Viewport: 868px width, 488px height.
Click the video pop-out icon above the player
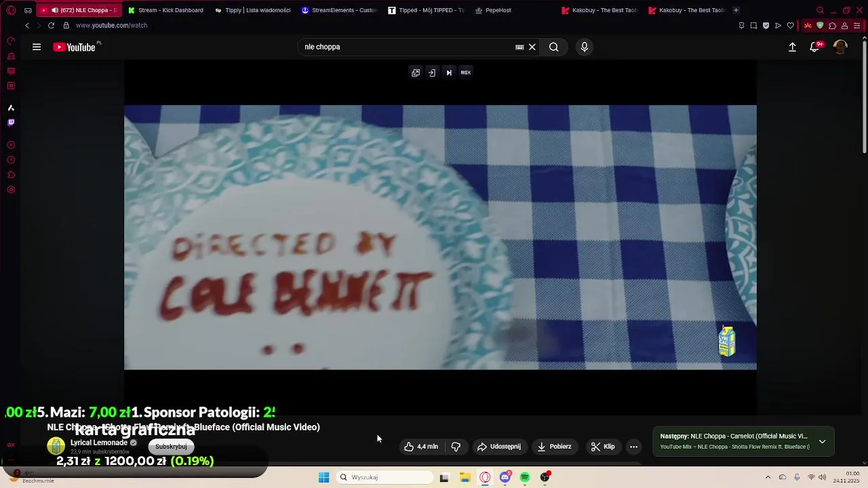pyautogui.click(x=416, y=73)
